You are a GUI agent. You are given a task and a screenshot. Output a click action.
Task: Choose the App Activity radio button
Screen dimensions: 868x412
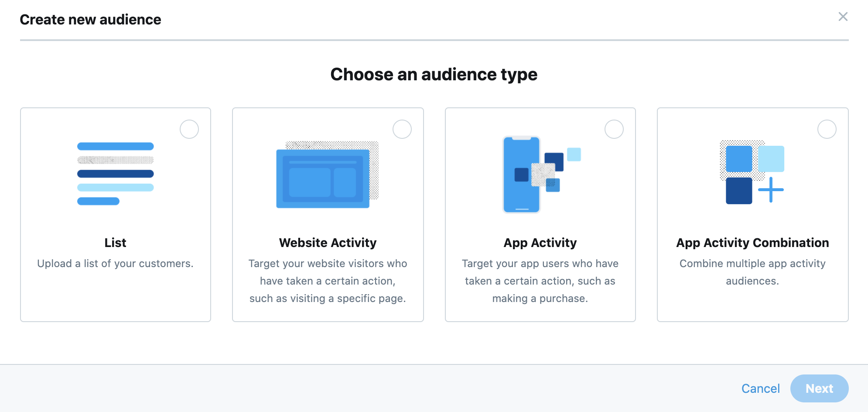(614, 129)
